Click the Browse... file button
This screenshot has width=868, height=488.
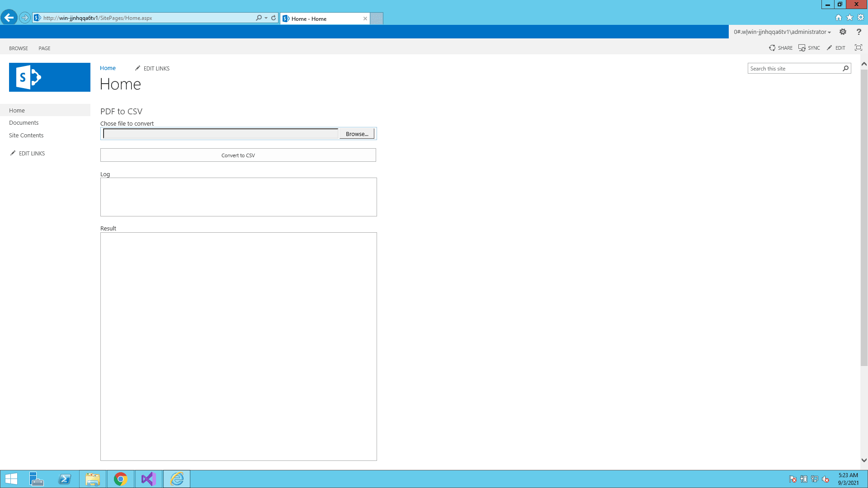tap(357, 134)
